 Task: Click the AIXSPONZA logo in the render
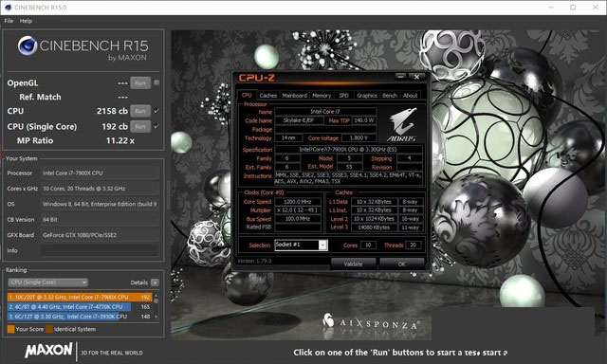371,321
